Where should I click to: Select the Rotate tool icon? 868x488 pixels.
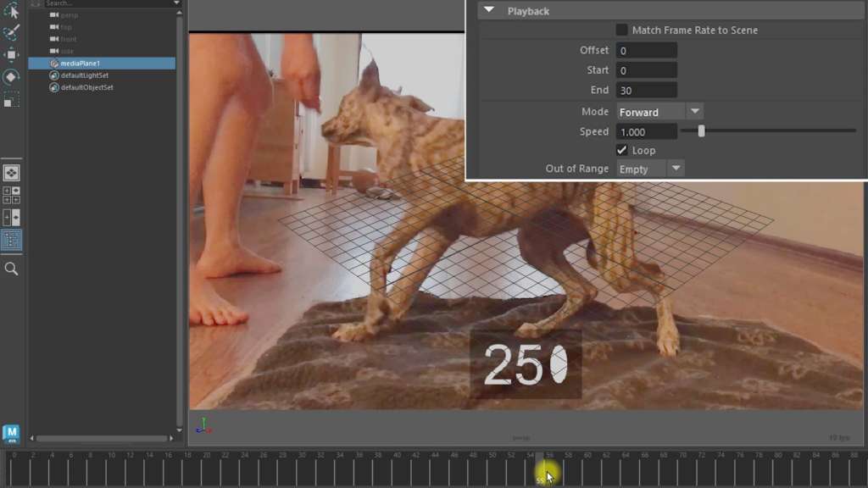point(11,77)
